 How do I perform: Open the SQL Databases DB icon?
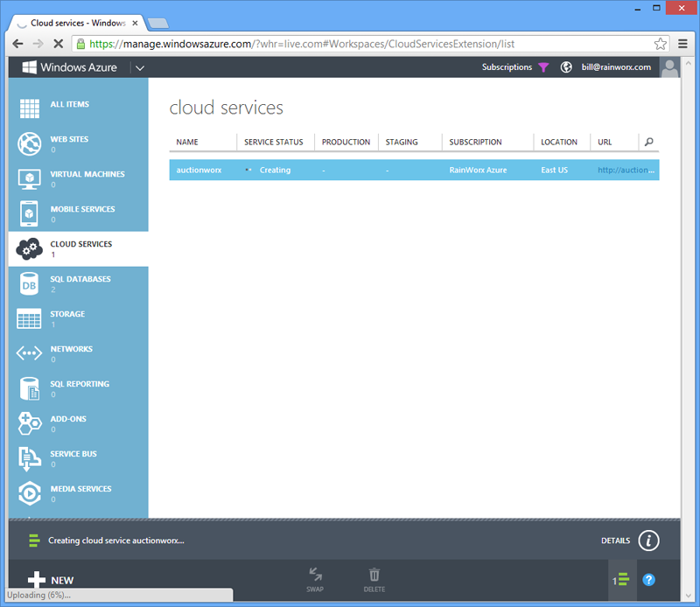point(29,284)
